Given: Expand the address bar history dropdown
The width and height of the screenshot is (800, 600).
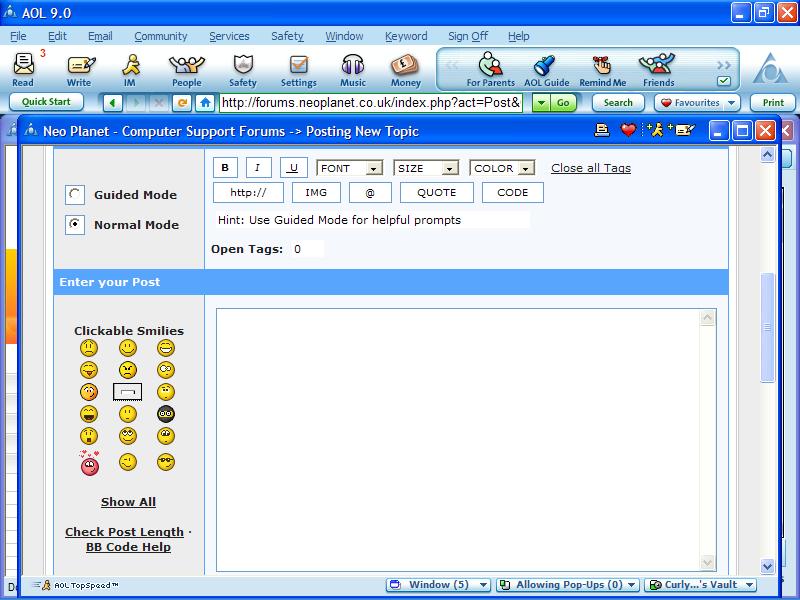Looking at the screenshot, I should (x=541, y=103).
